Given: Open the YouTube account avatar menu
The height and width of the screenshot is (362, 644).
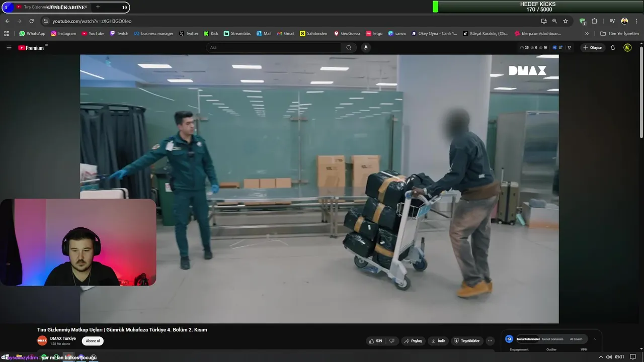Looking at the screenshot, I should point(627,48).
